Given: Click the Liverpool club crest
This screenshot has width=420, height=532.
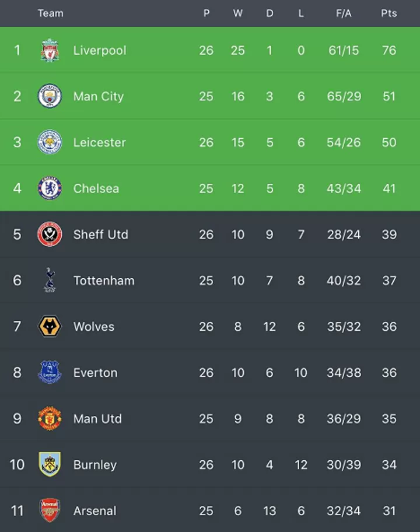Looking at the screenshot, I should point(50,50).
